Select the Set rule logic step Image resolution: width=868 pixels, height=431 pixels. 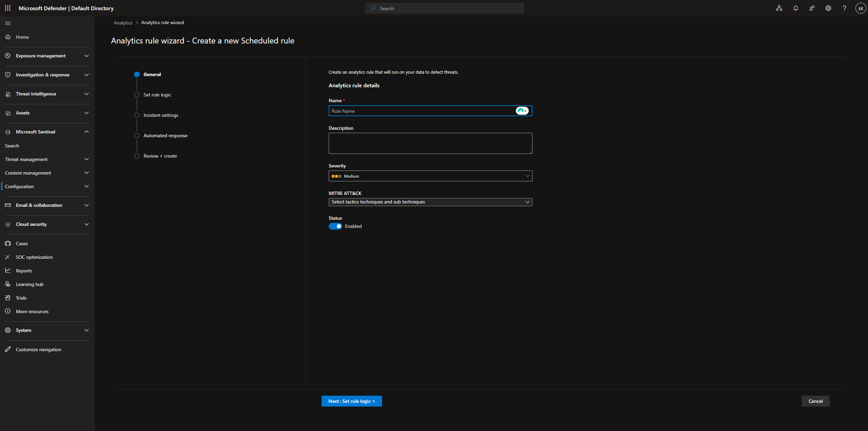pos(157,95)
